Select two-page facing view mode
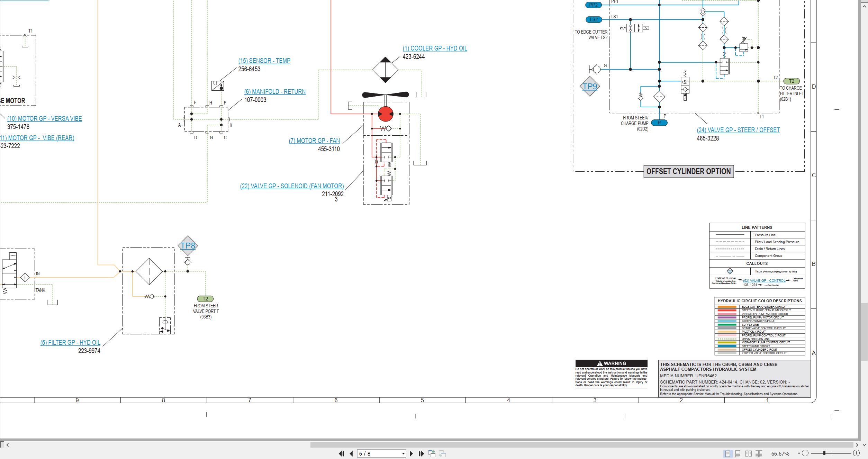The height and width of the screenshot is (459, 868). [748, 453]
